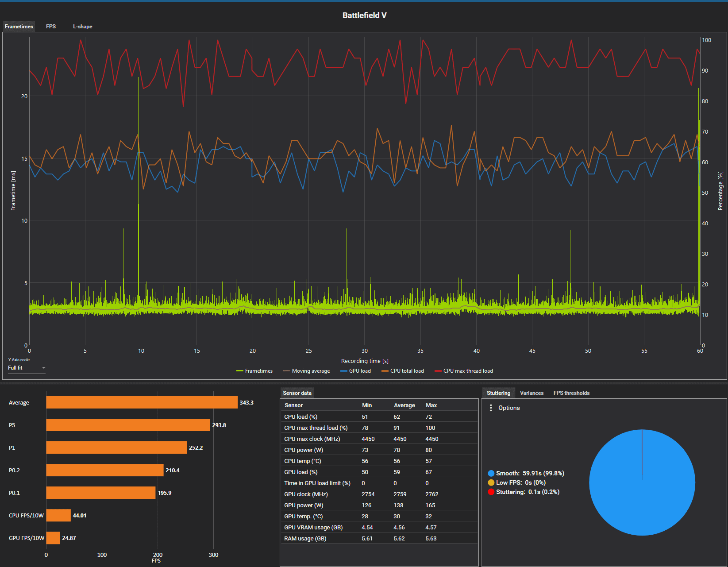Click the 2762 GPU clock max cell
This screenshot has width=728, height=567.
[x=432, y=494]
